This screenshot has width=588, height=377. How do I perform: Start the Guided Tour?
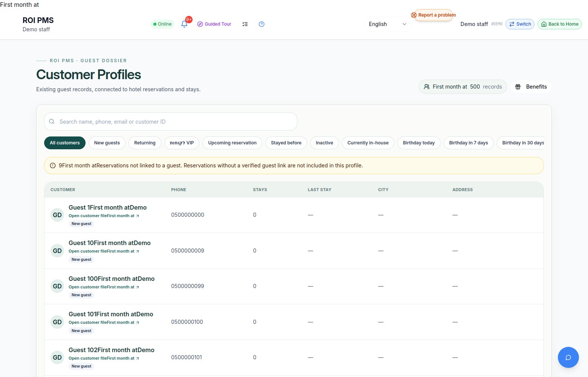click(214, 24)
